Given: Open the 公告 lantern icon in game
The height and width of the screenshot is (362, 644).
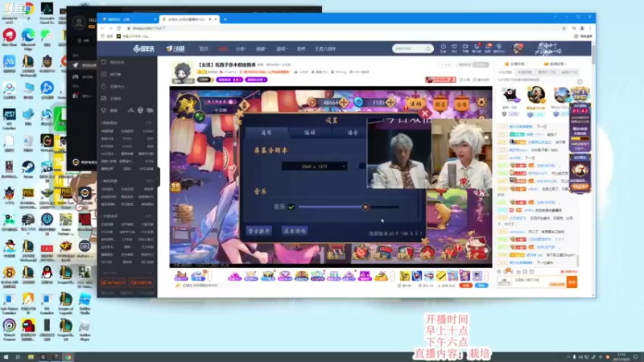Looking at the screenshot, I should click(461, 105).
